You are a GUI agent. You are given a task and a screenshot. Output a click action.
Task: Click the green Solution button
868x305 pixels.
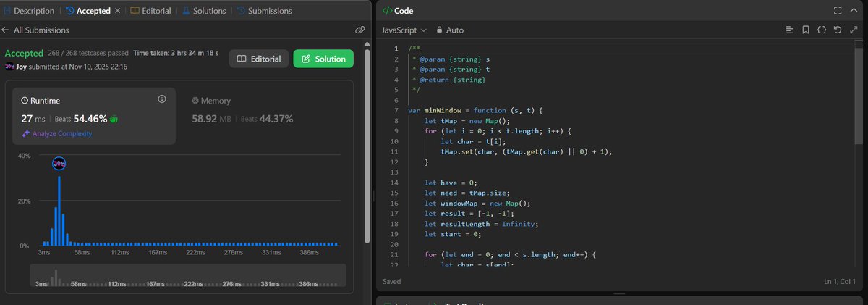(x=323, y=59)
